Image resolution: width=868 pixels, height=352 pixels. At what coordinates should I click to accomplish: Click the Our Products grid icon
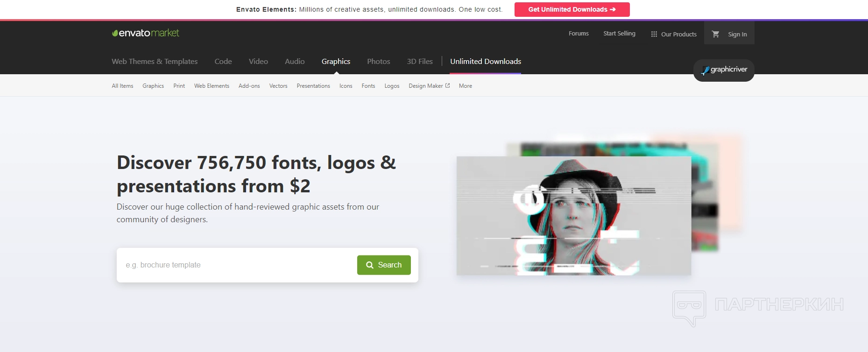coord(654,34)
